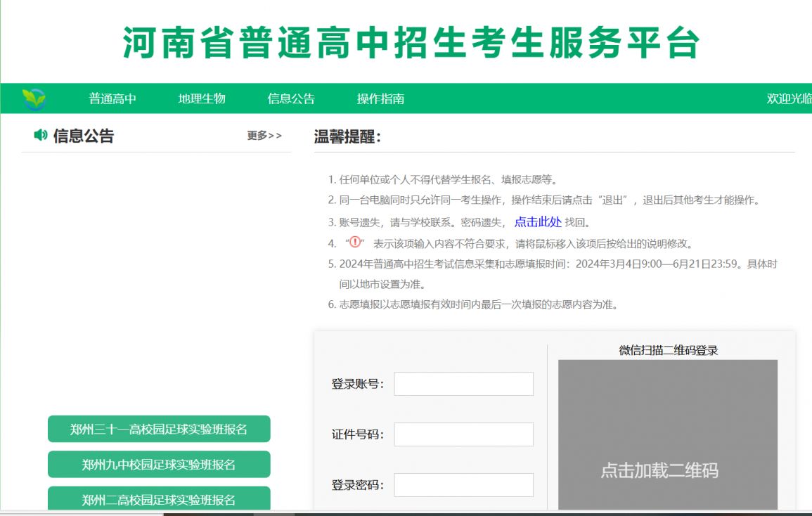Viewport: 812px width, 516px height.
Task: Click inside the 登录账号 input field
Action: [x=464, y=383]
